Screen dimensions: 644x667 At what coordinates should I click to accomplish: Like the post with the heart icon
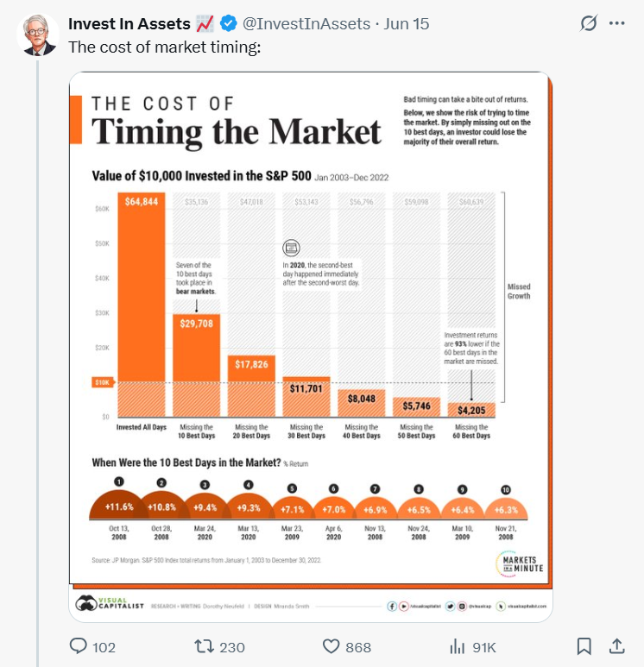click(x=331, y=646)
